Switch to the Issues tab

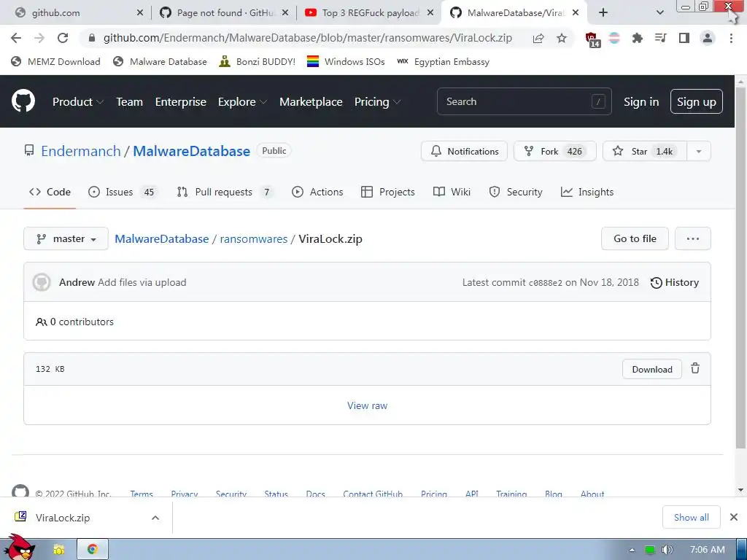123,192
